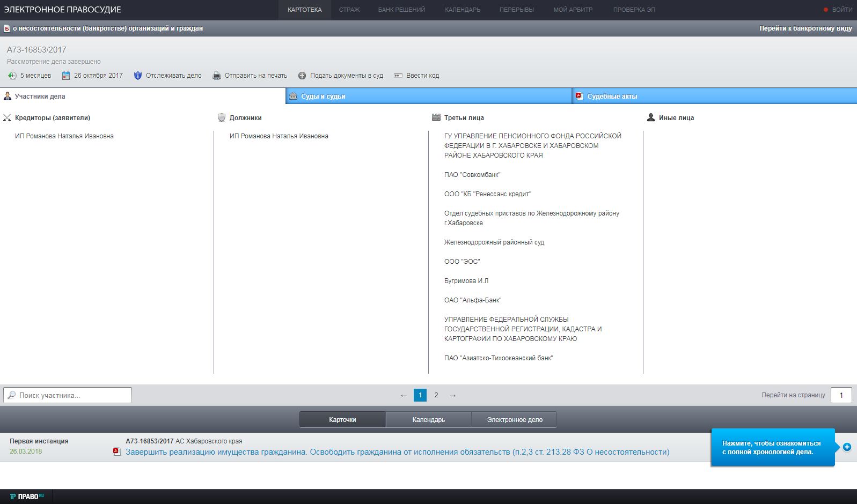
Task: Click the Ввести код keyboard icon
Action: click(x=398, y=76)
